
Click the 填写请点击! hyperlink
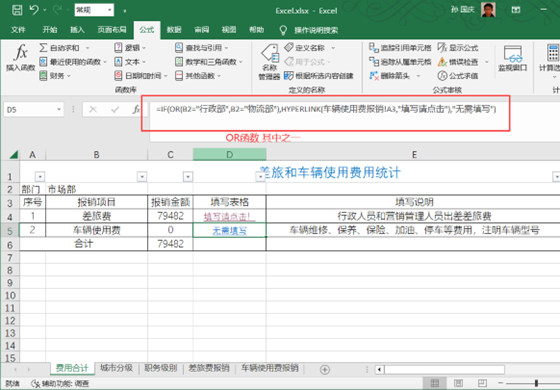229,216
